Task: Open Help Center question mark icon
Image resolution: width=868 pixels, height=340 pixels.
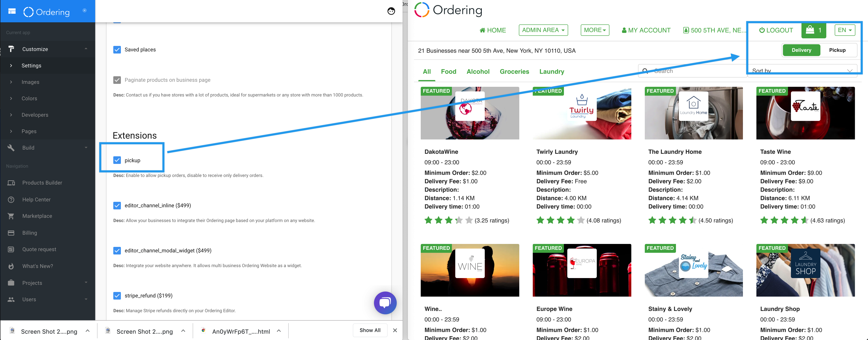Action: (x=11, y=199)
